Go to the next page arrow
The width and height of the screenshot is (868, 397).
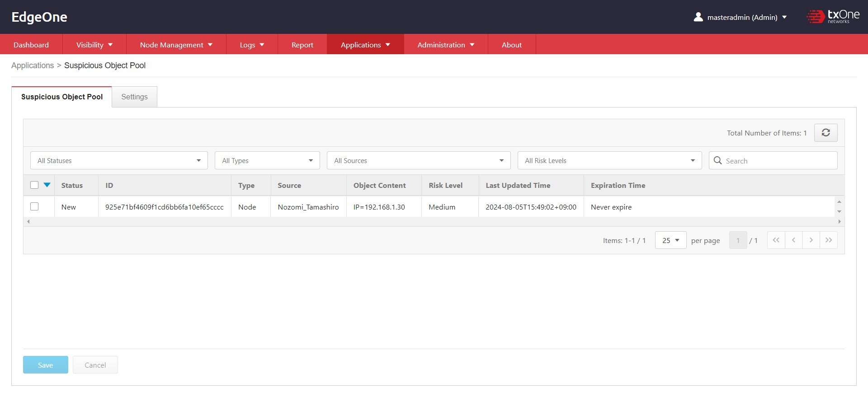point(811,240)
